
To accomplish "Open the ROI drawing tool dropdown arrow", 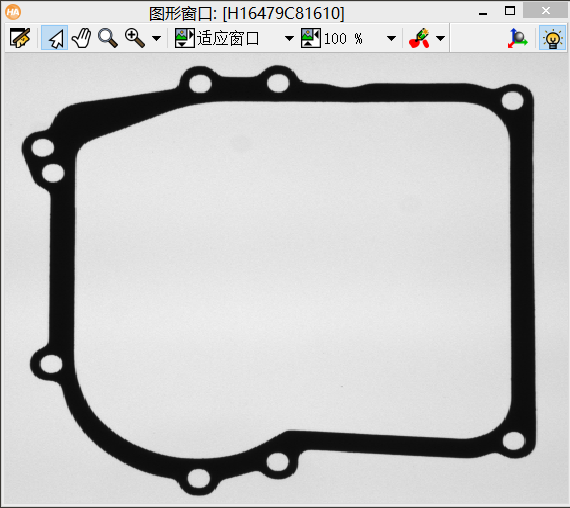I will tap(440, 38).
